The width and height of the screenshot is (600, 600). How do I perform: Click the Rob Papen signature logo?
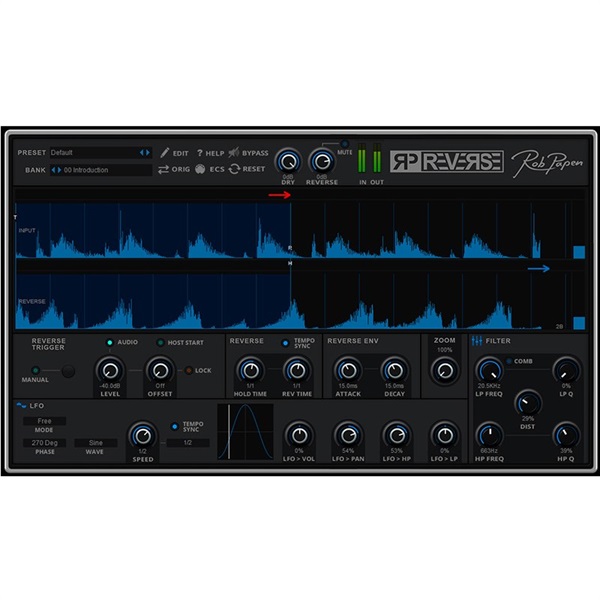[x=548, y=163]
